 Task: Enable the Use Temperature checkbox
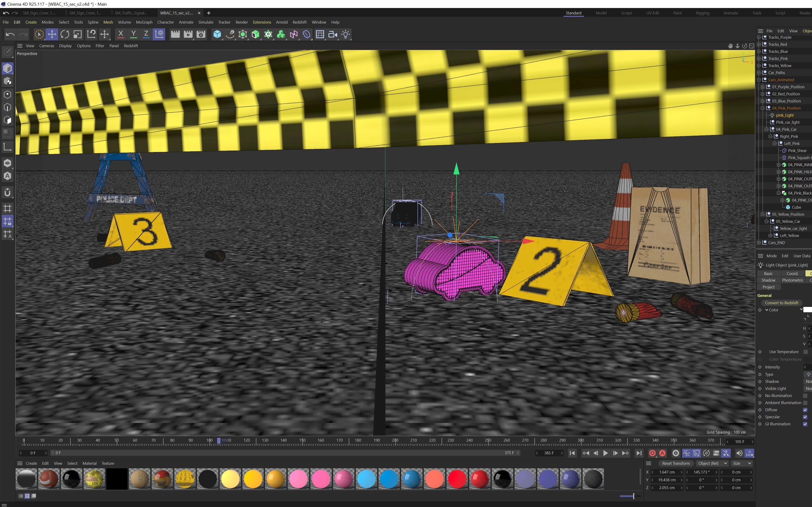coord(805,352)
